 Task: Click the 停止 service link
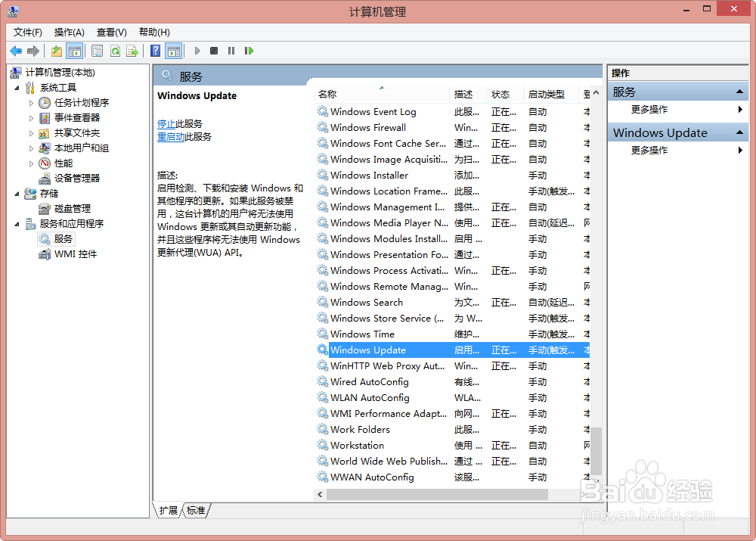point(166,124)
